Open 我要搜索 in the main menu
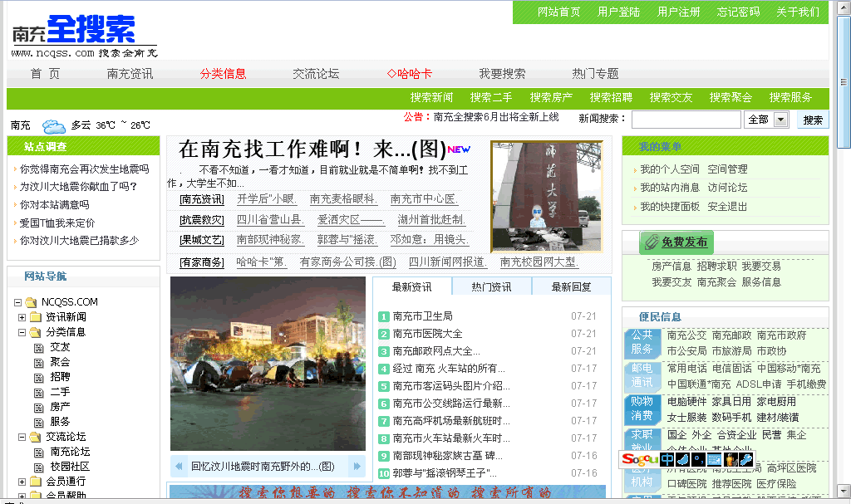Screen dimensions: 851x504 502,74
